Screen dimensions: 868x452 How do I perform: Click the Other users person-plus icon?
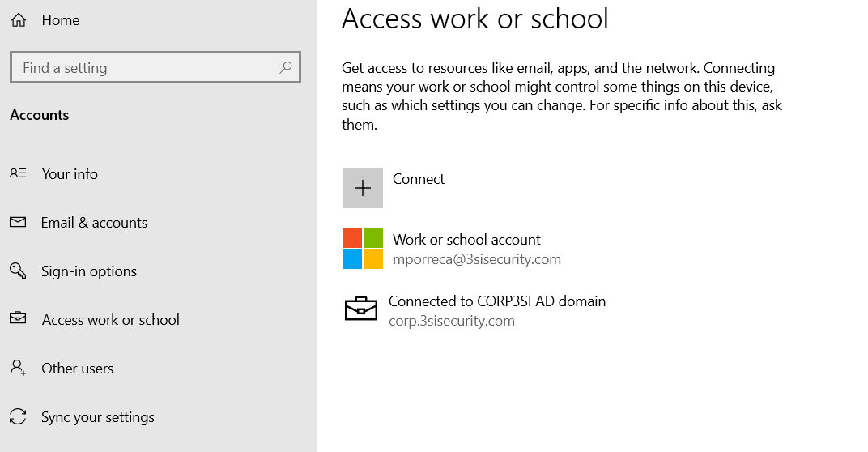click(x=18, y=368)
